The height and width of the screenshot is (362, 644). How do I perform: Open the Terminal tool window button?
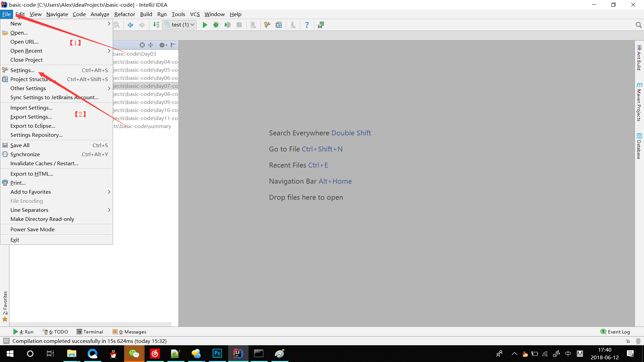click(x=90, y=332)
